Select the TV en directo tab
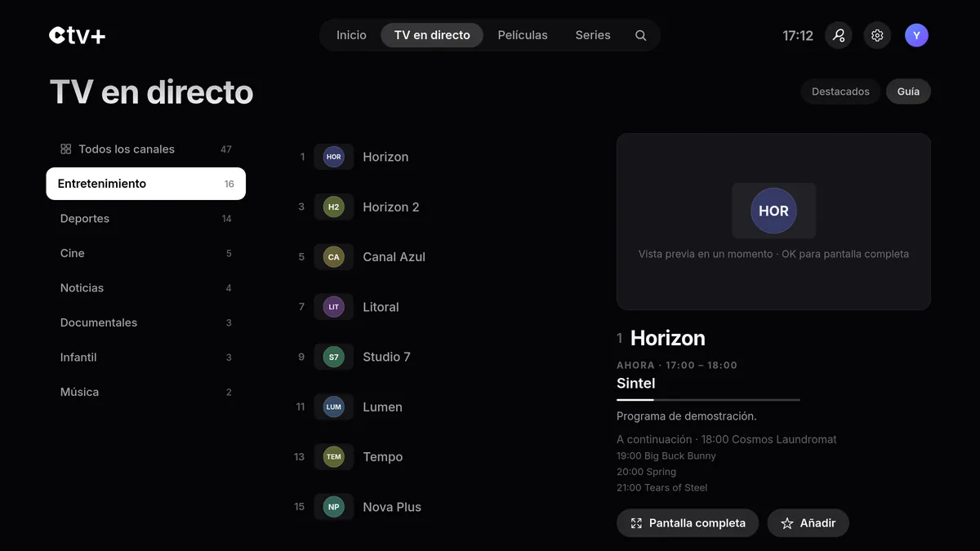This screenshot has height=551, width=980. tap(432, 35)
